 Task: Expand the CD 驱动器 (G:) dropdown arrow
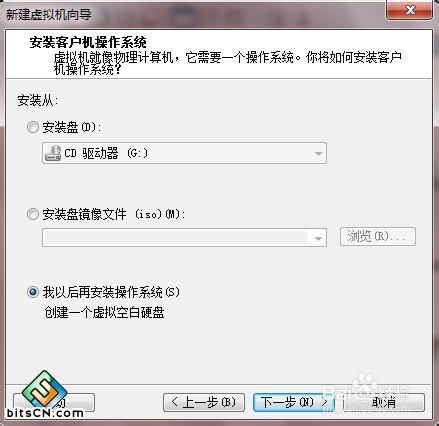click(318, 153)
